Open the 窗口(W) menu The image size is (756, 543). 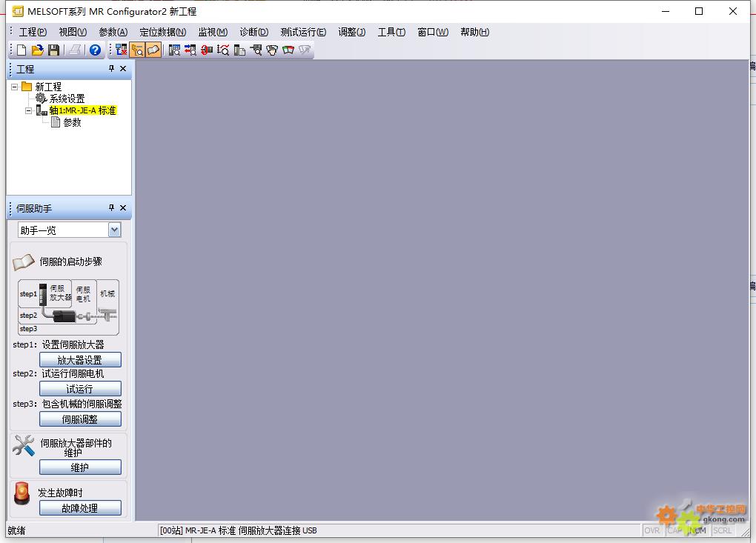433,32
